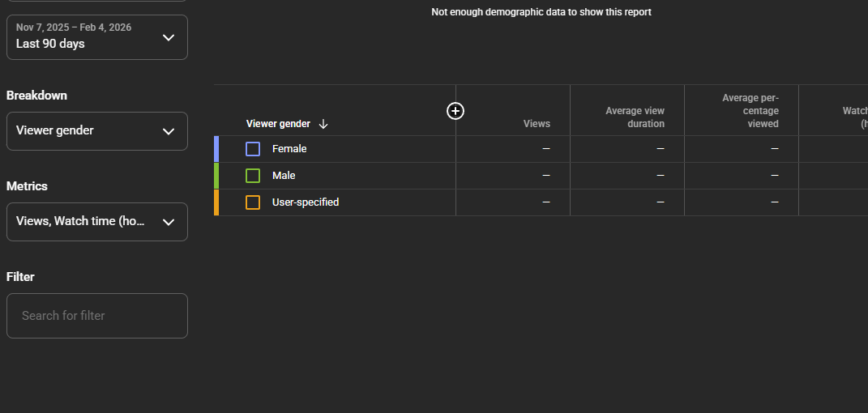Sort by the Views column header
Image resolution: width=868 pixels, height=413 pixels.
(537, 124)
